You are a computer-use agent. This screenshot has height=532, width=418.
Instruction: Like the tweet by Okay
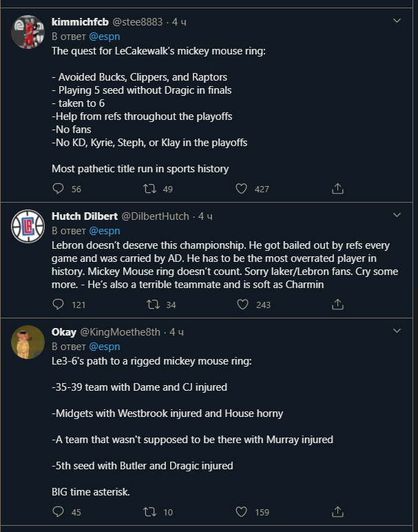tap(242, 512)
